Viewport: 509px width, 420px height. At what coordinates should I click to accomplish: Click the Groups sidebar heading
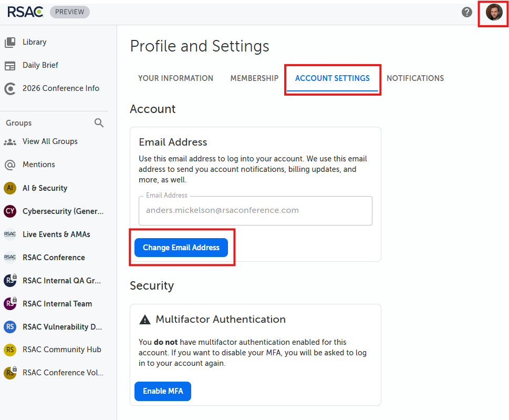[x=19, y=123]
